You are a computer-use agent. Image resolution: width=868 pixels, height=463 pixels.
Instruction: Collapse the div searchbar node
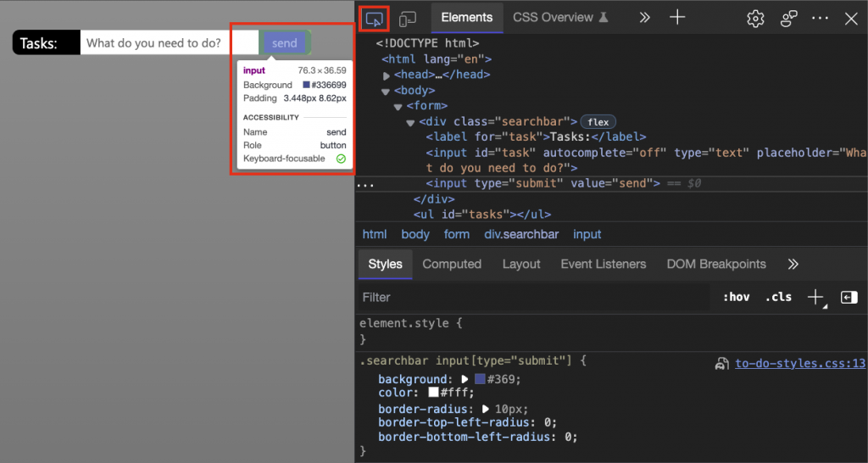(410, 123)
